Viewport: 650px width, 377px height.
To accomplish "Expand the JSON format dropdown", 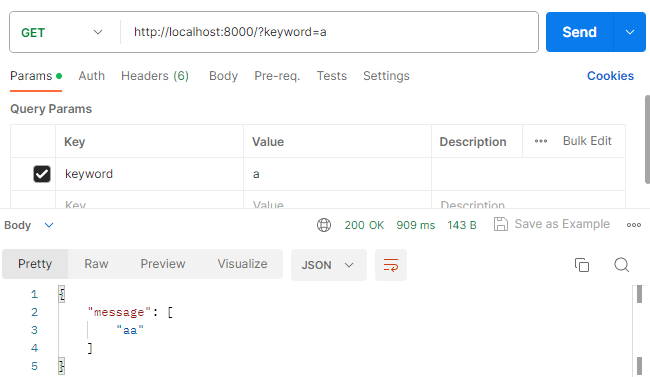I will [328, 265].
